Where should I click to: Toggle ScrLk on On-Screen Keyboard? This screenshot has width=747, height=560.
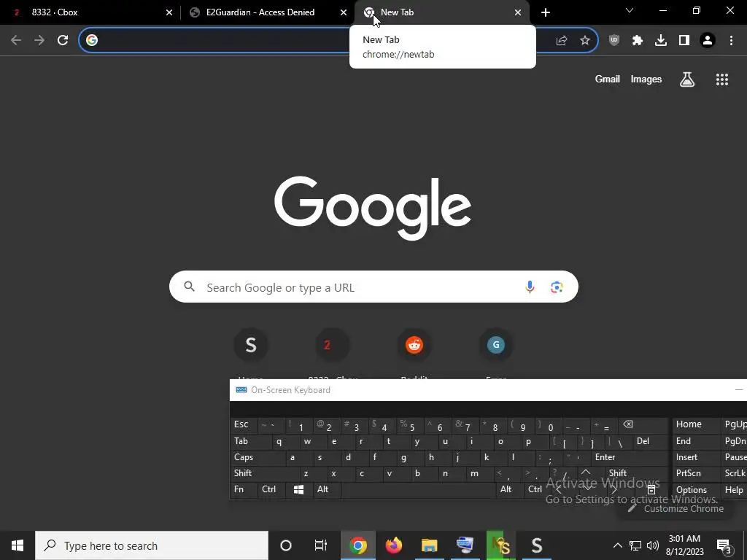click(x=735, y=473)
